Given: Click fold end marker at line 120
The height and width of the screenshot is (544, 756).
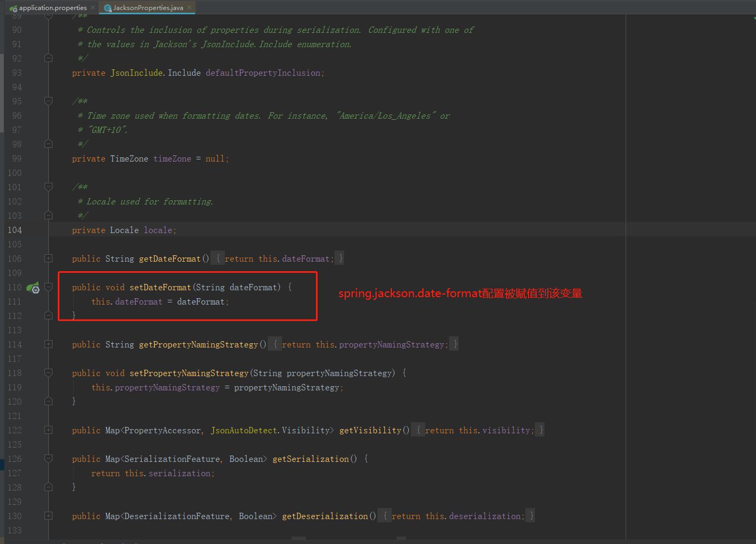Looking at the screenshot, I should (48, 402).
